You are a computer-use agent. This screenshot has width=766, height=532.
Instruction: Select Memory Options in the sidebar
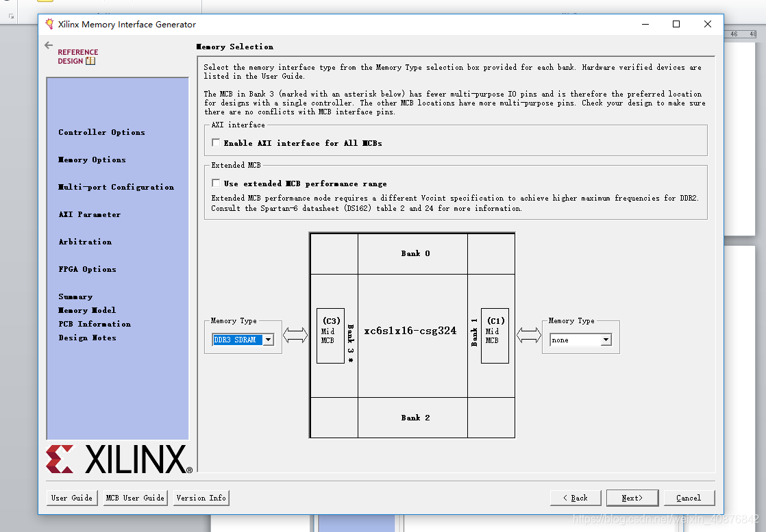[x=92, y=160]
